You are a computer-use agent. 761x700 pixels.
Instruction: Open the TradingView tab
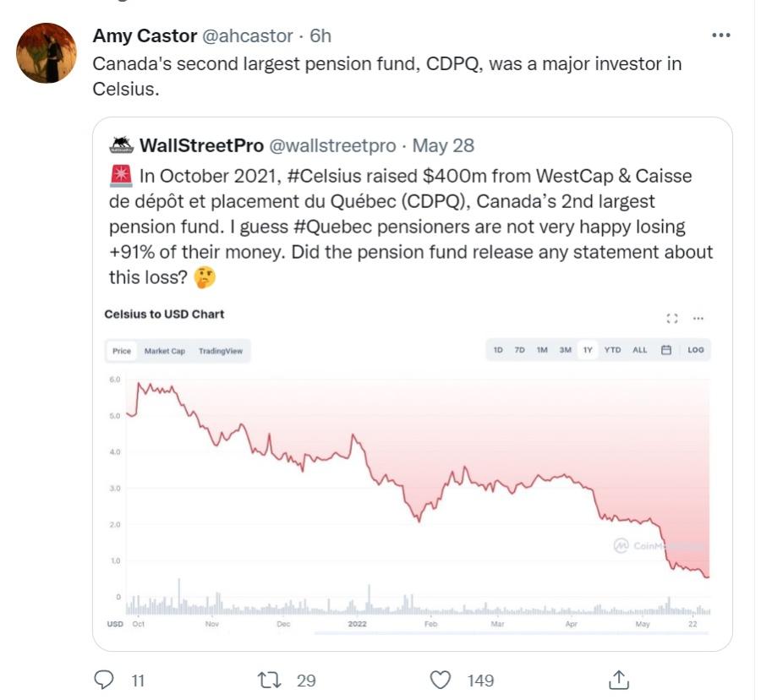click(x=220, y=351)
